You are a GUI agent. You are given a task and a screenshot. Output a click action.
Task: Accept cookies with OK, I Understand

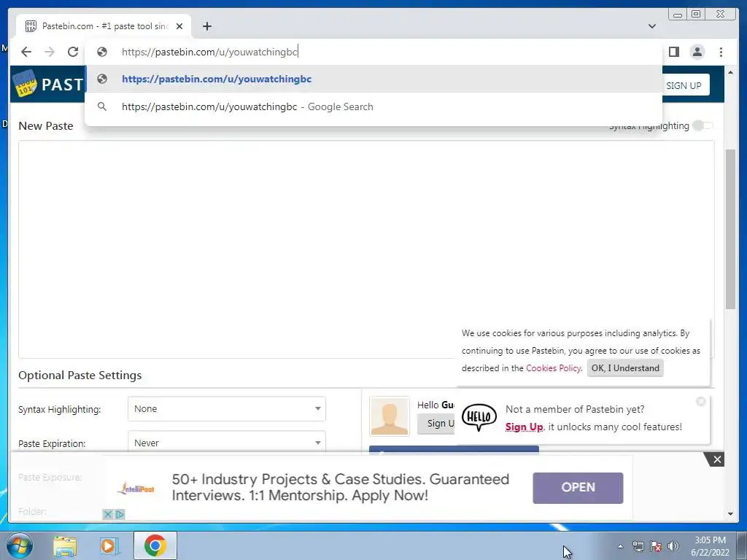pyautogui.click(x=625, y=368)
